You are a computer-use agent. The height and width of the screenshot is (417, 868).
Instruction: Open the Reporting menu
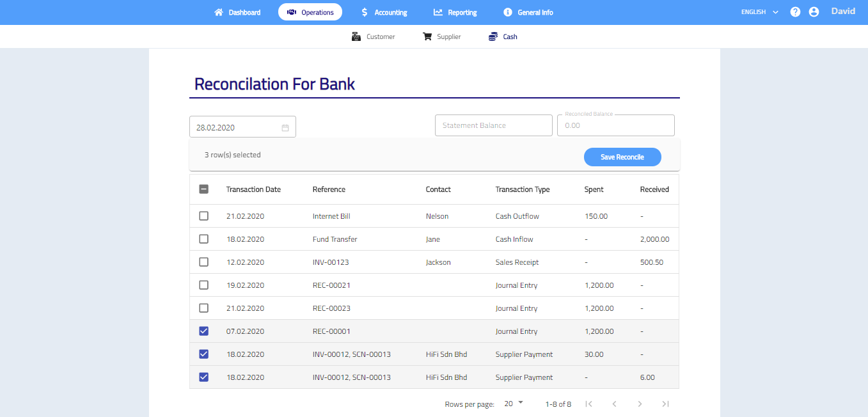click(455, 12)
